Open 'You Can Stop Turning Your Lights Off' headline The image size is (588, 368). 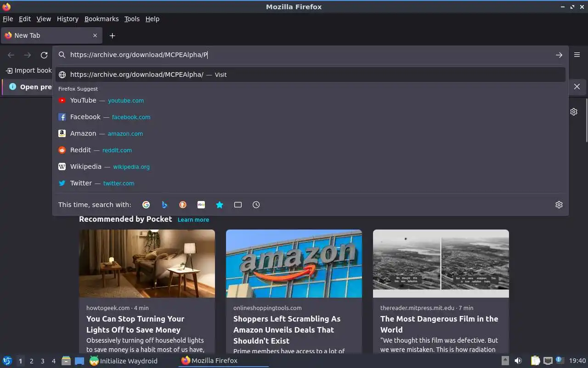click(x=136, y=324)
